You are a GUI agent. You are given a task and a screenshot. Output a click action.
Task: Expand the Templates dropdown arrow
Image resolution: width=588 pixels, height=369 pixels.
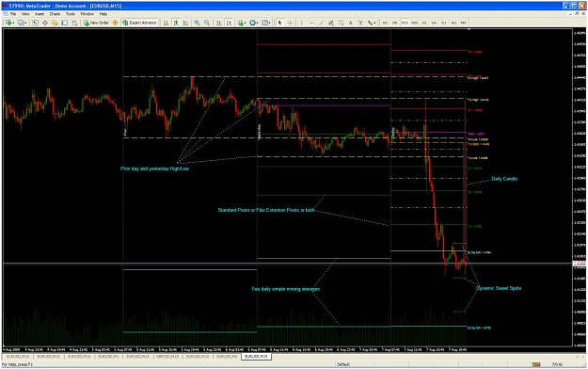click(x=270, y=23)
